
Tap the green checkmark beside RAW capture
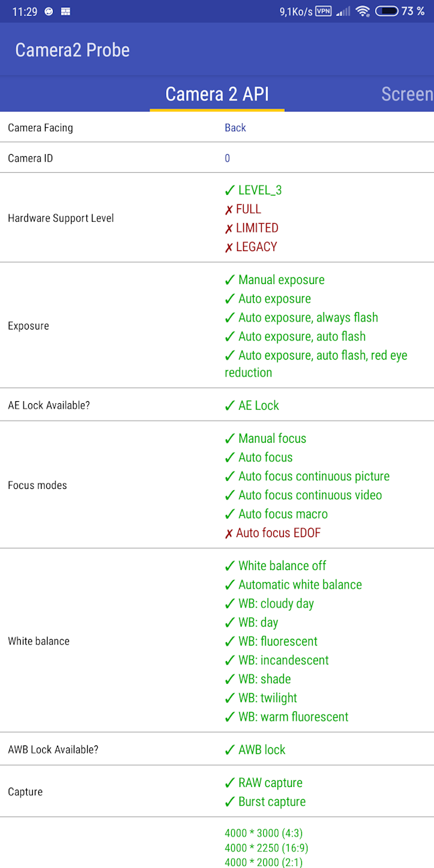[x=230, y=783]
